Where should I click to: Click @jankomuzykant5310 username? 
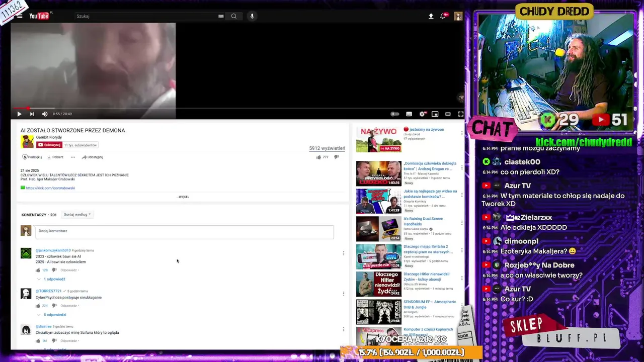(x=53, y=250)
